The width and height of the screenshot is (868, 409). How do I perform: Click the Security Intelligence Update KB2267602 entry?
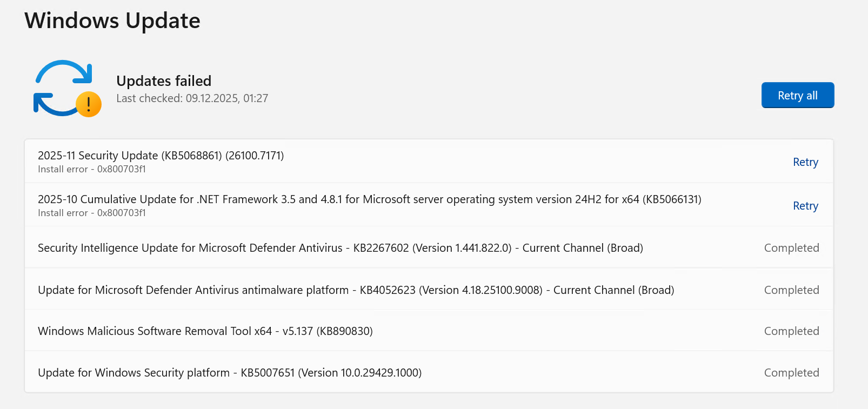(340, 248)
